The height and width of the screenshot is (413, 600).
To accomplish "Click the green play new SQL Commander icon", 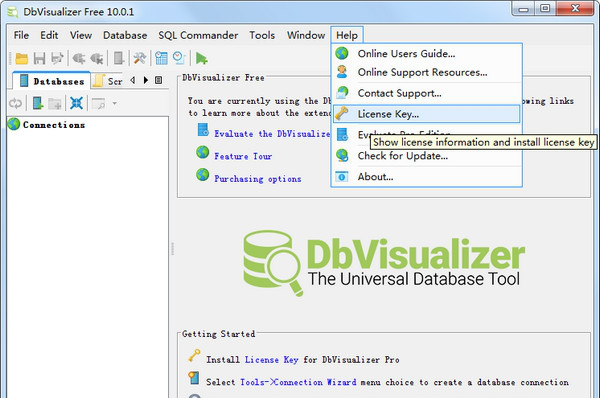I will click(x=201, y=59).
